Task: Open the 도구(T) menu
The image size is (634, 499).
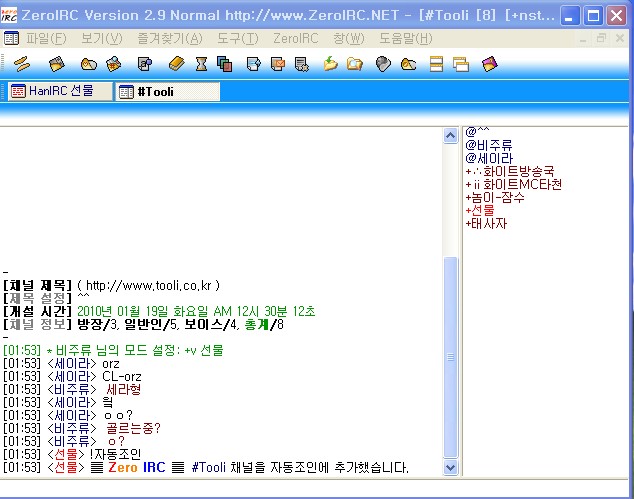Action: (x=238, y=38)
